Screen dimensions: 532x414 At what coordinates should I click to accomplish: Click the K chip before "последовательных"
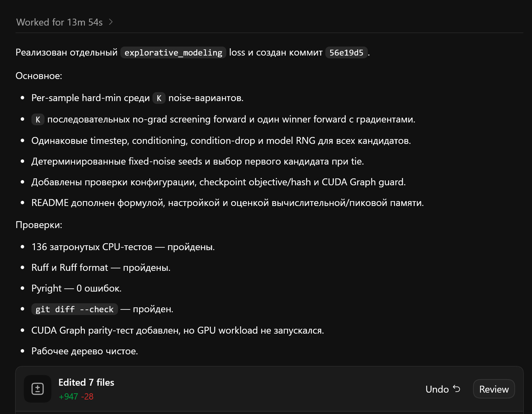[x=38, y=120]
